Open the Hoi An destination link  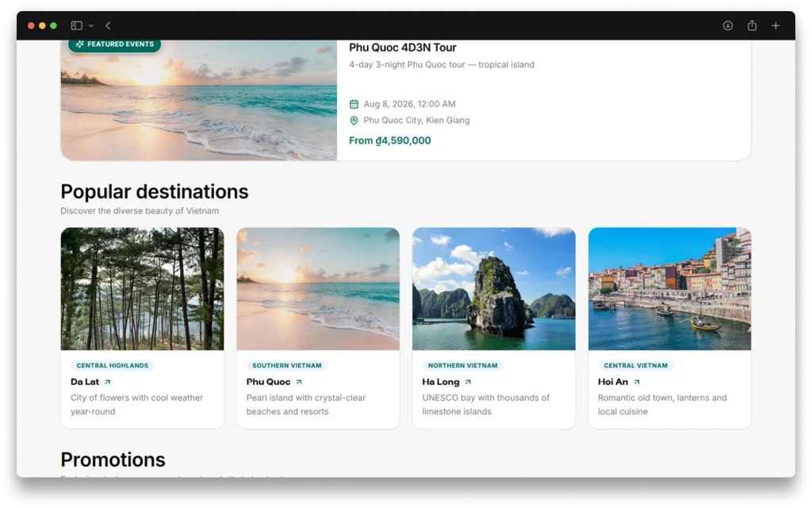coord(613,382)
